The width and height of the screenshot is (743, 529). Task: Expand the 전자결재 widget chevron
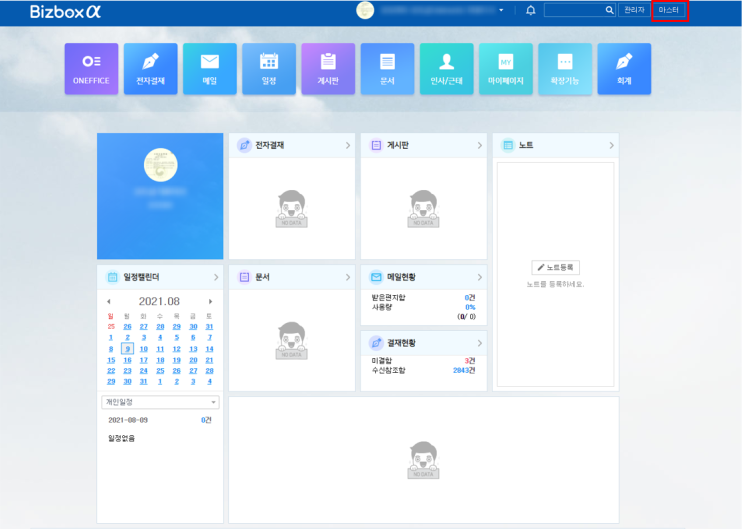[348, 146]
